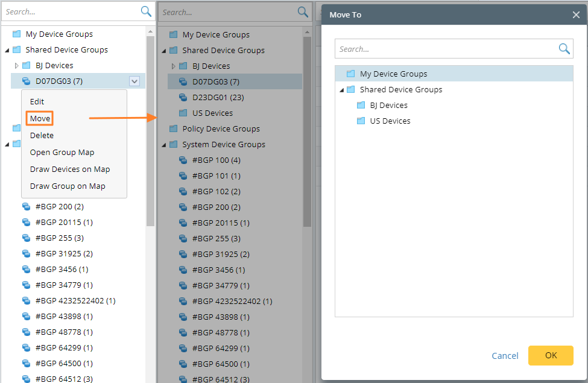
Task: Click the BJ Devices folder icon in dialog
Action: pos(361,105)
